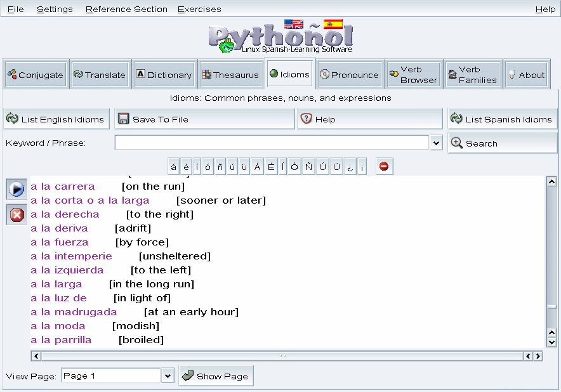
Task: Click the Save To File button
Action: [204, 119]
